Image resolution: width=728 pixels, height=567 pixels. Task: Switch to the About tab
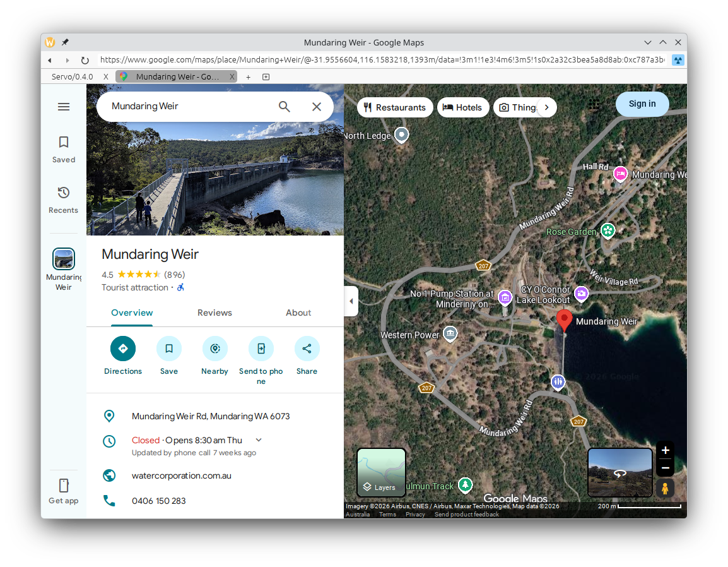click(x=298, y=313)
